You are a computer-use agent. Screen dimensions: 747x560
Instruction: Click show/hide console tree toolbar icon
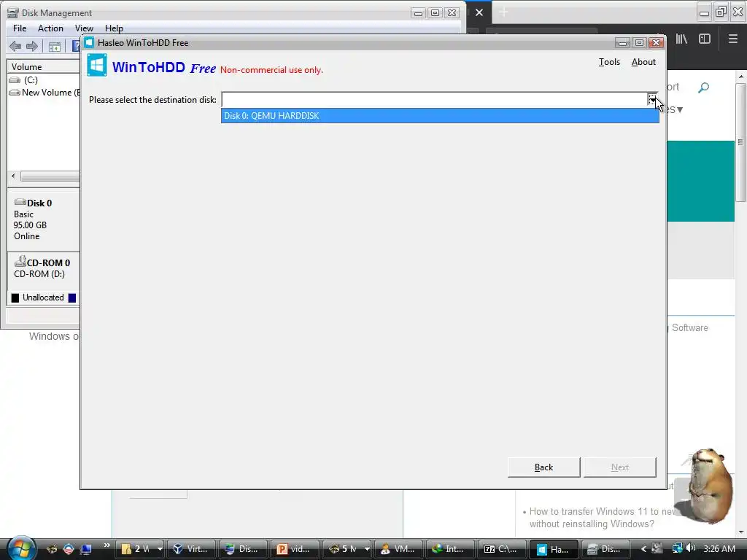point(54,46)
